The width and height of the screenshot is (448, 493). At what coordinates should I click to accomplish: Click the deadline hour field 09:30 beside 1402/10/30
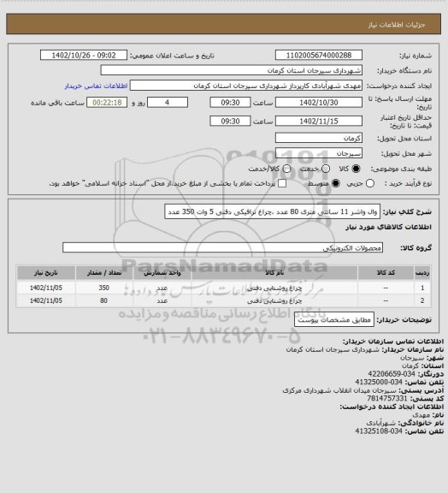point(230,103)
